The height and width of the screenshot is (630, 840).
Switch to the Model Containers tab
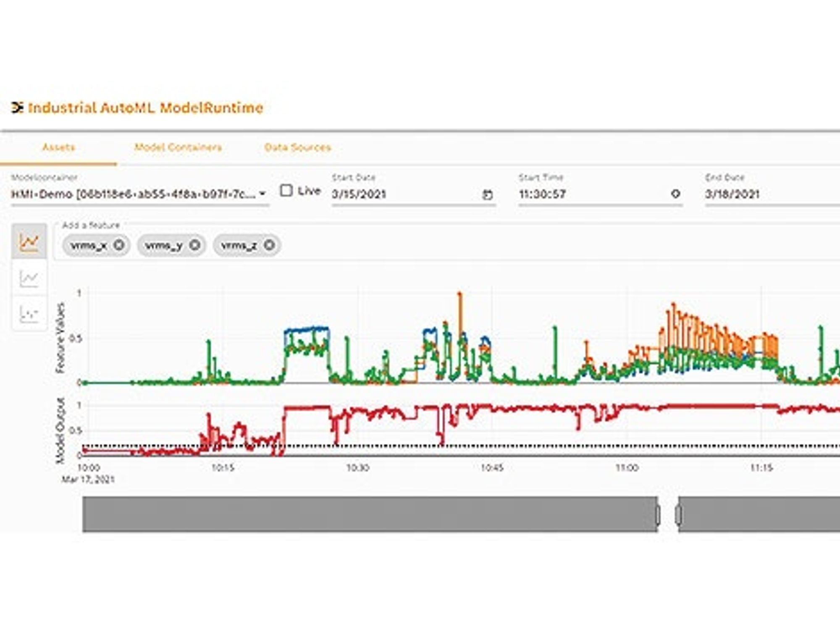(178, 147)
